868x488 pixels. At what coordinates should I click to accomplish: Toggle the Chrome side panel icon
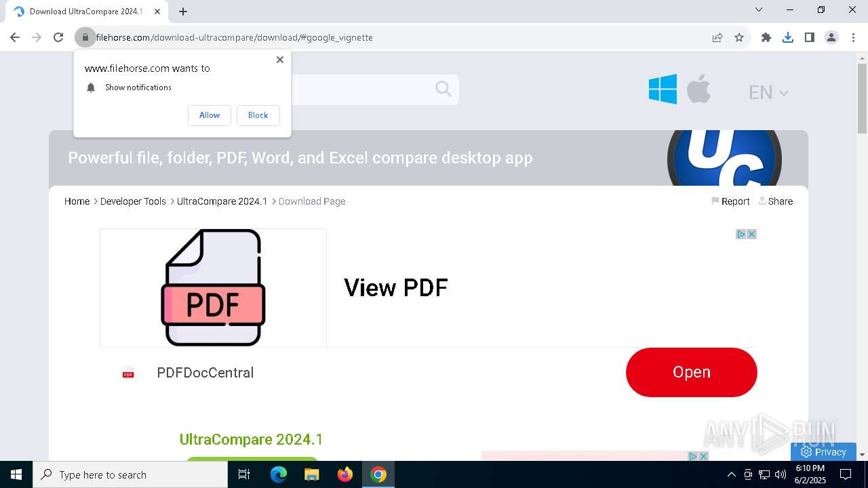pyautogui.click(x=810, y=37)
